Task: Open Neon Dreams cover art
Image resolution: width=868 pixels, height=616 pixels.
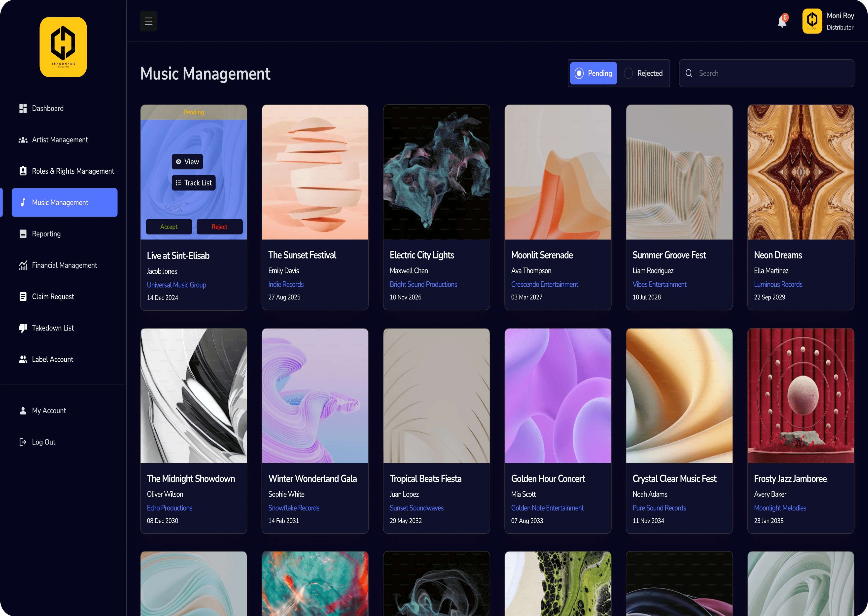Action: pyautogui.click(x=800, y=172)
